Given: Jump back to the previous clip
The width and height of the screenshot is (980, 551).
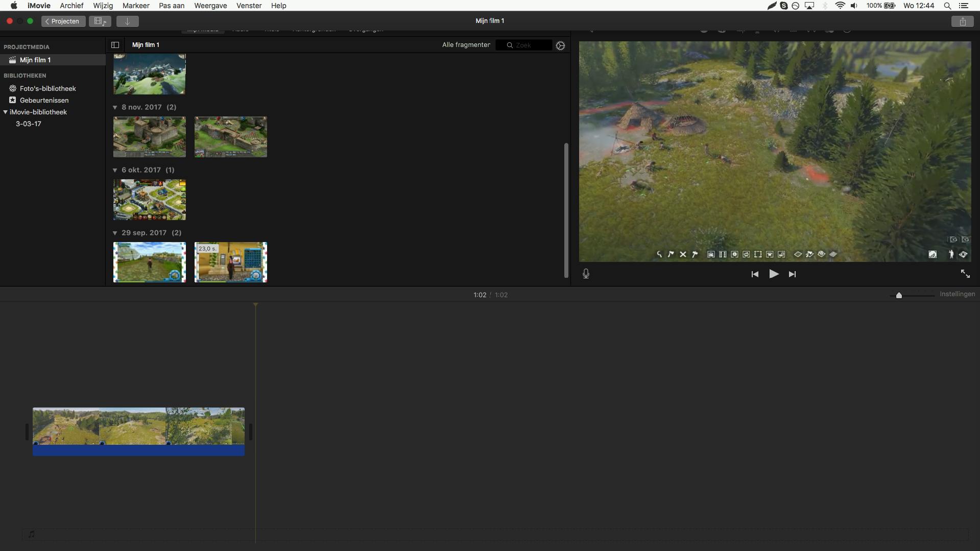Looking at the screenshot, I should (755, 274).
